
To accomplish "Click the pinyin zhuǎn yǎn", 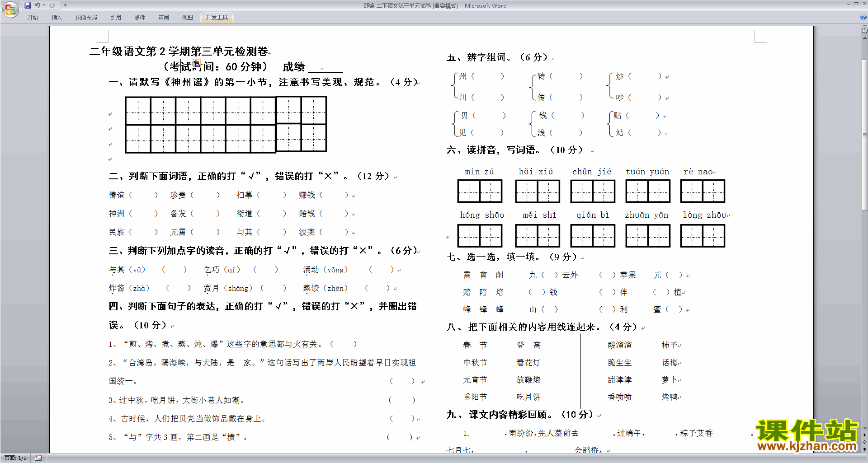I will click(646, 215).
